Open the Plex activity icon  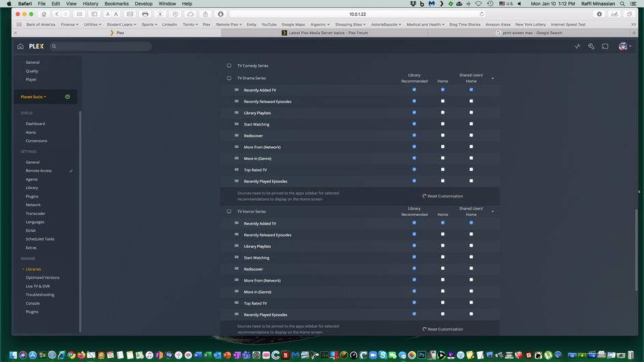click(578, 46)
